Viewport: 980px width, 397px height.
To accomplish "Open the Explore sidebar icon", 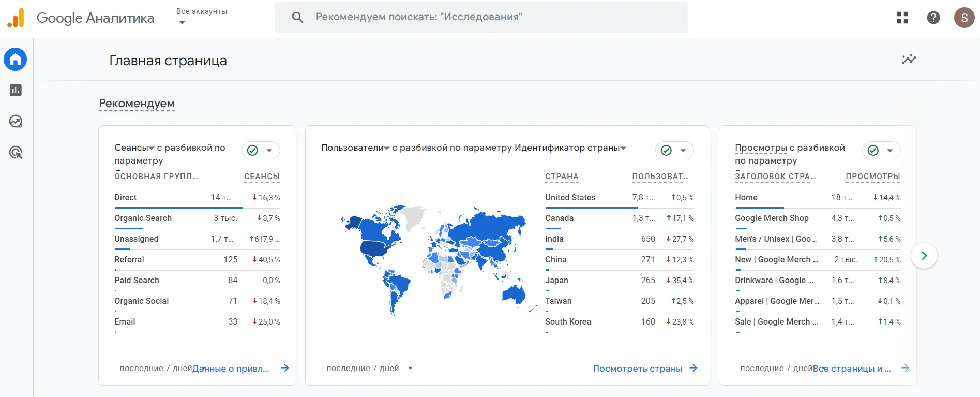I will 16,121.
